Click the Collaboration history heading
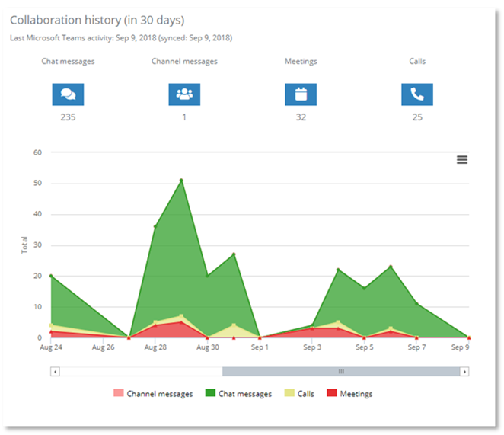The width and height of the screenshot is (504, 435). click(x=97, y=20)
